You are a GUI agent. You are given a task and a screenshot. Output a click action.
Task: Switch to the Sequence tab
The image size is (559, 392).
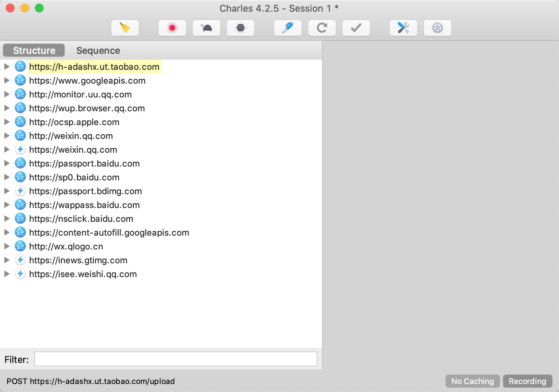[98, 51]
